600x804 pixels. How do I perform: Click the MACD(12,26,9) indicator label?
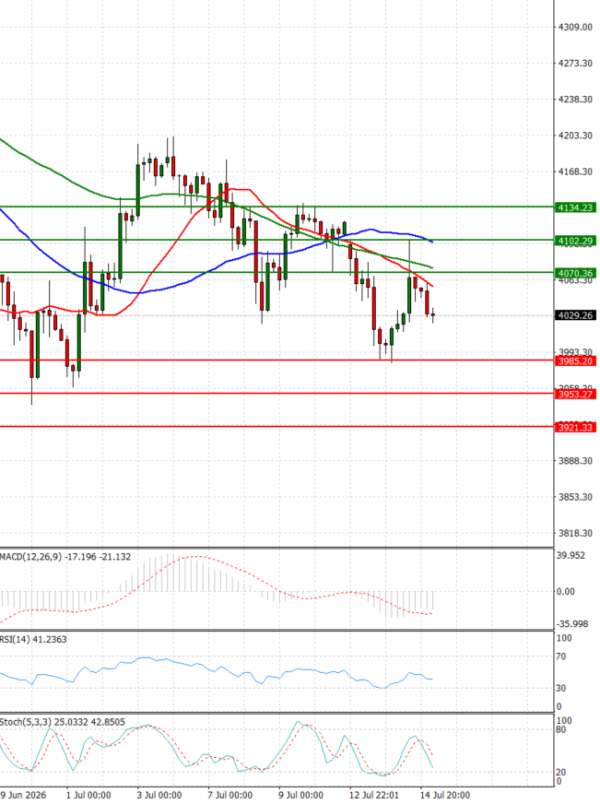coord(31,557)
